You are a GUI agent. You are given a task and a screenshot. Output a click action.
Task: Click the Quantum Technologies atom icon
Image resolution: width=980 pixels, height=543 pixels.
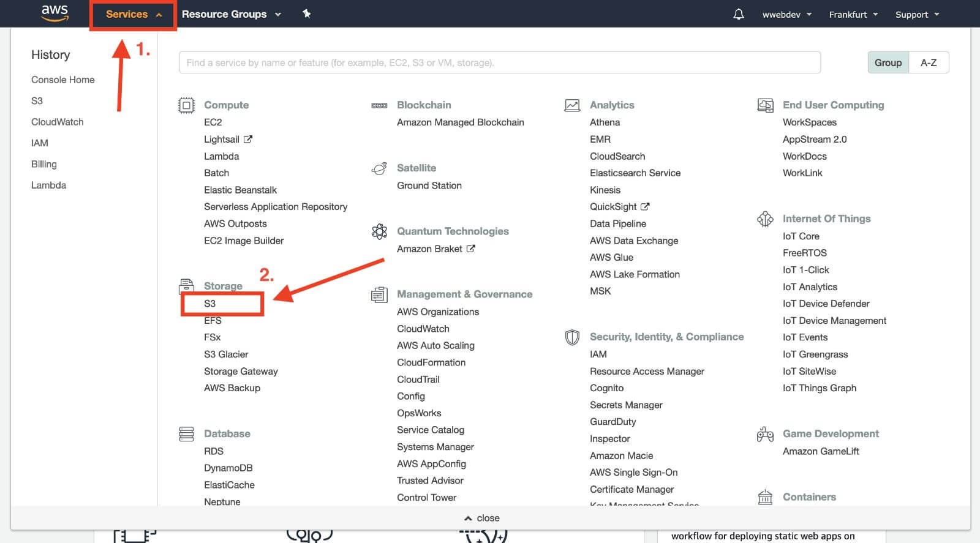(379, 231)
